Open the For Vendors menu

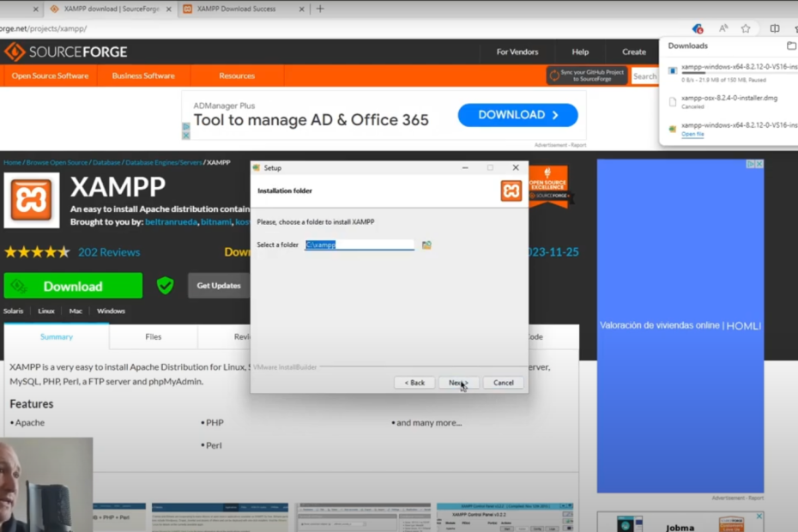[517, 52]
